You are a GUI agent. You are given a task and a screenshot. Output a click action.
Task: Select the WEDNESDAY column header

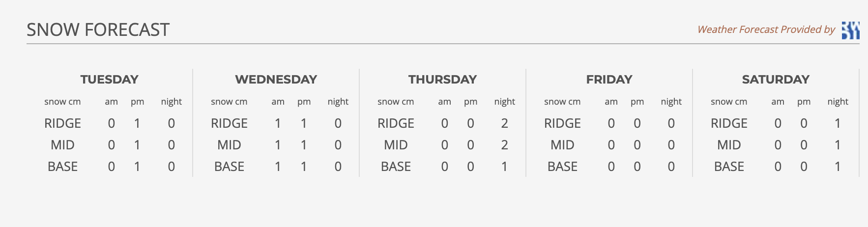coord(276,79)
